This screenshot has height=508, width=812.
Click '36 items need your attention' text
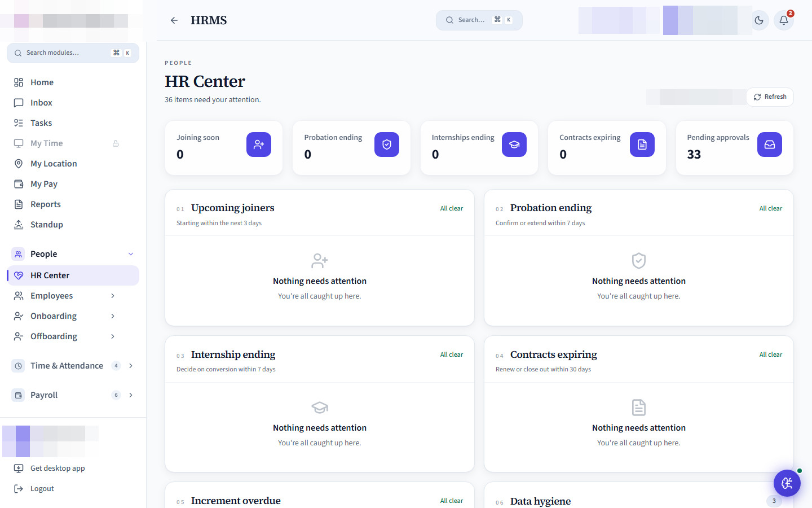coord(213,99)
